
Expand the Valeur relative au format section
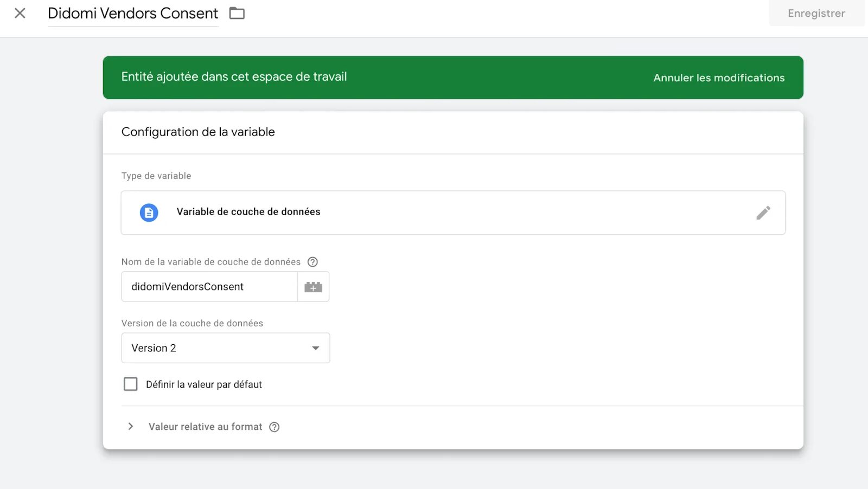[130, 427]
